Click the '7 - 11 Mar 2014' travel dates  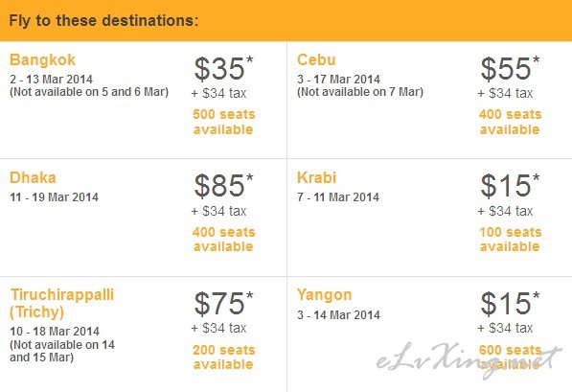[x=338, y=197]
